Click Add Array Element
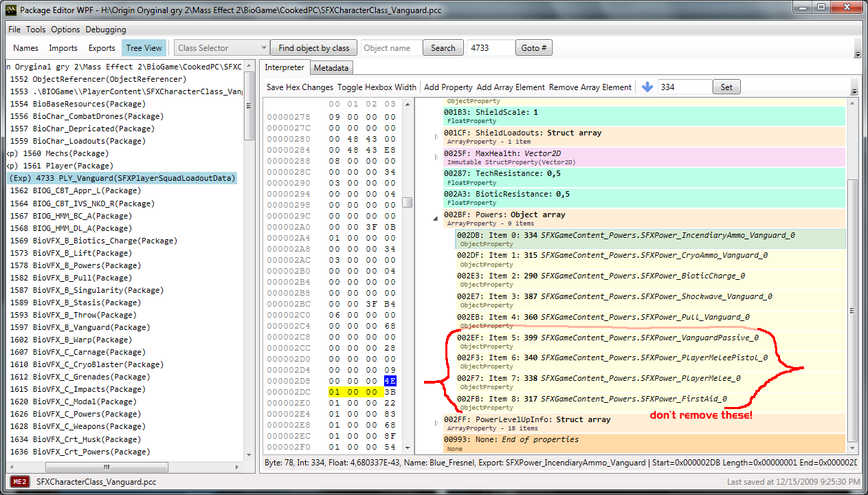This screenshot has height=495, width=868. click(511, 87)
